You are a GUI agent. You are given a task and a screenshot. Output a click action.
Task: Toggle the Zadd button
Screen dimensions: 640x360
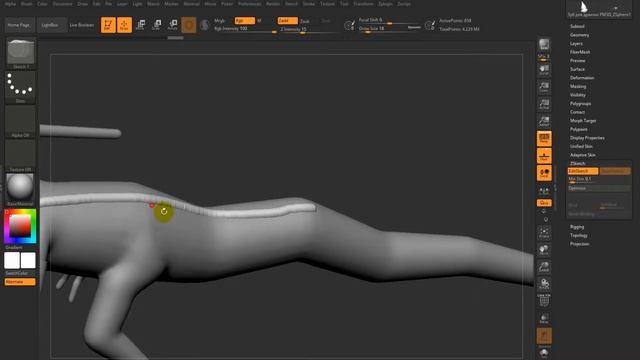[x=287, y=20]
